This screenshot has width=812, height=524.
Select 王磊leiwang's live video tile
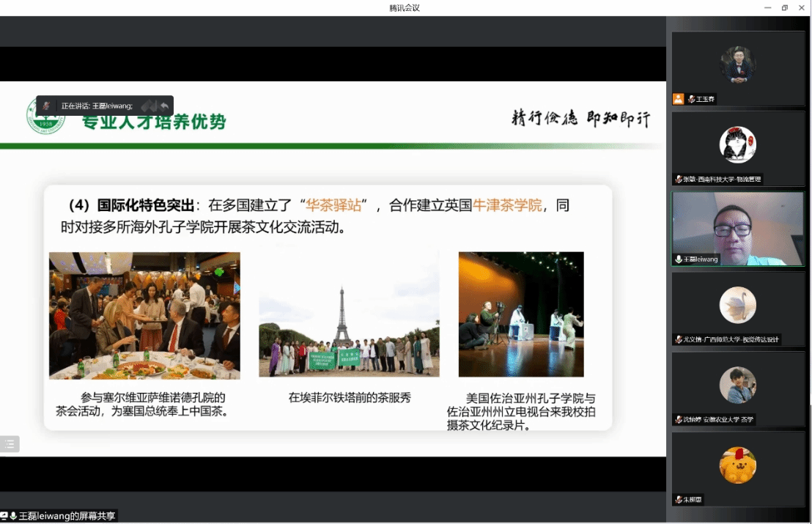[x=738, y=229]
